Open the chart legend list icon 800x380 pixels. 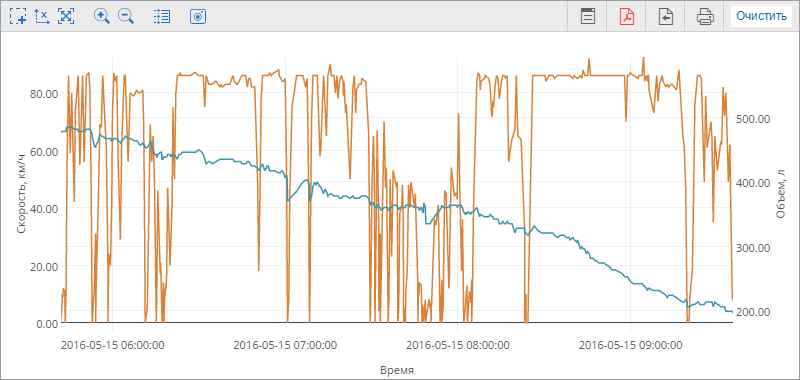pos(162,16)
